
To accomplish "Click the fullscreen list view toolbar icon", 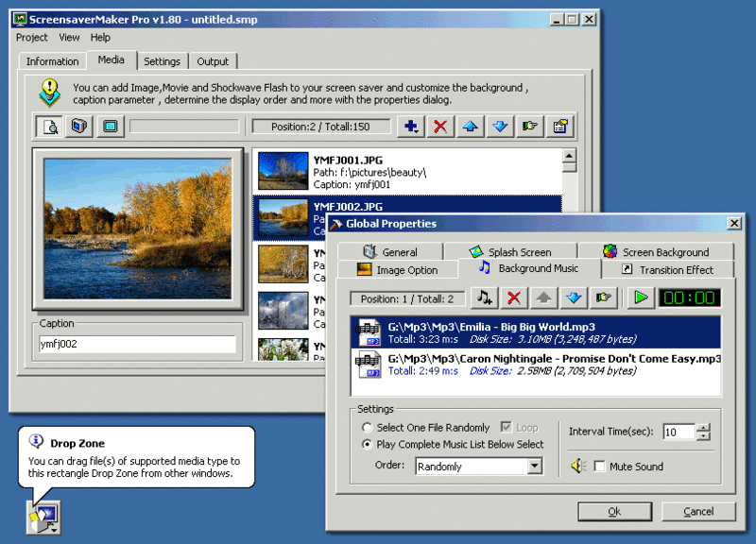I will [x=111, y=127].
